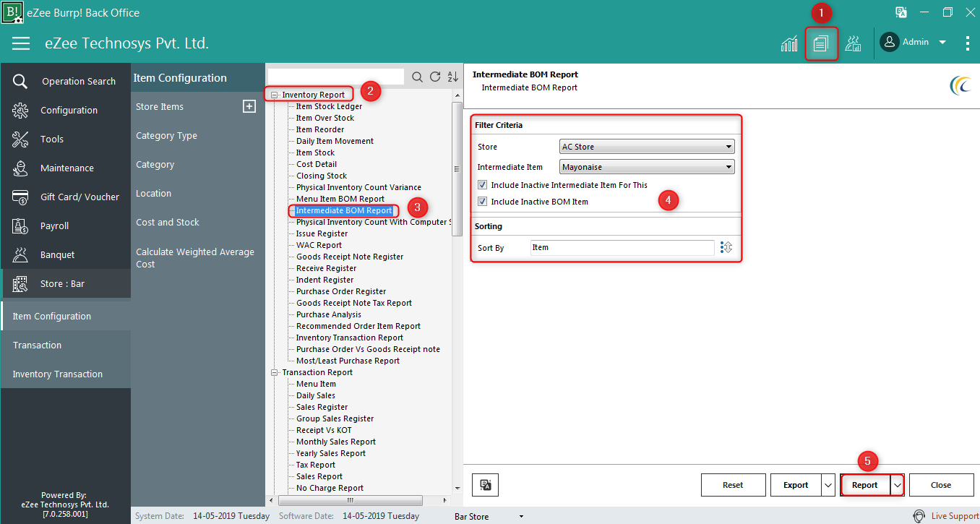Click the sort order icon beside Sort By
Image resolution: width=980 pixels, height=524 pixels.
click(x=726, y=247)
